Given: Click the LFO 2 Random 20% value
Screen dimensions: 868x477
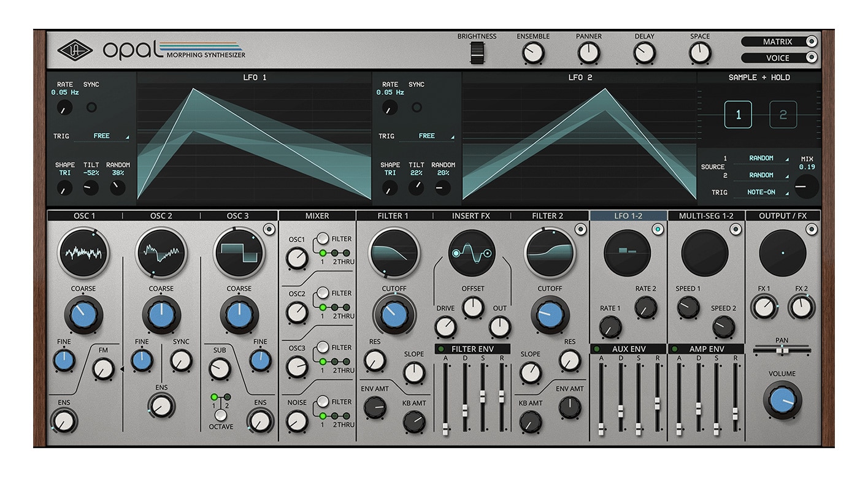Looking at the screenshot, I should [443, 173].
